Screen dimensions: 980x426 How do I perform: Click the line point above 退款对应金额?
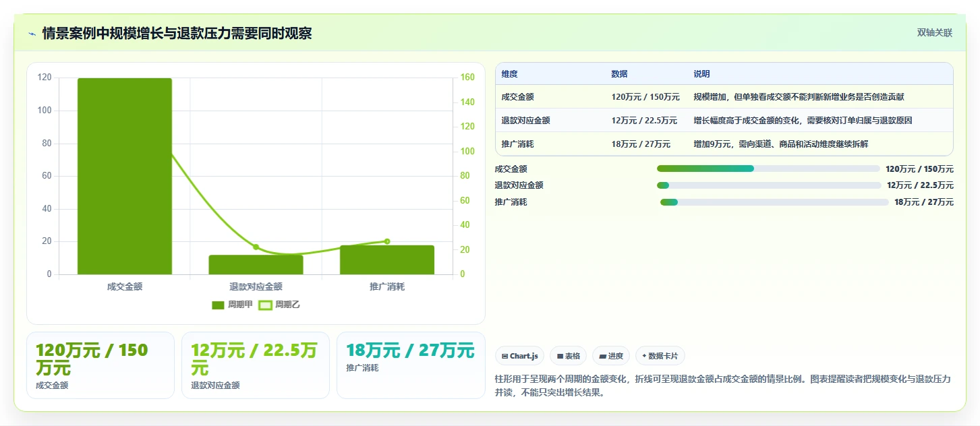256,247
